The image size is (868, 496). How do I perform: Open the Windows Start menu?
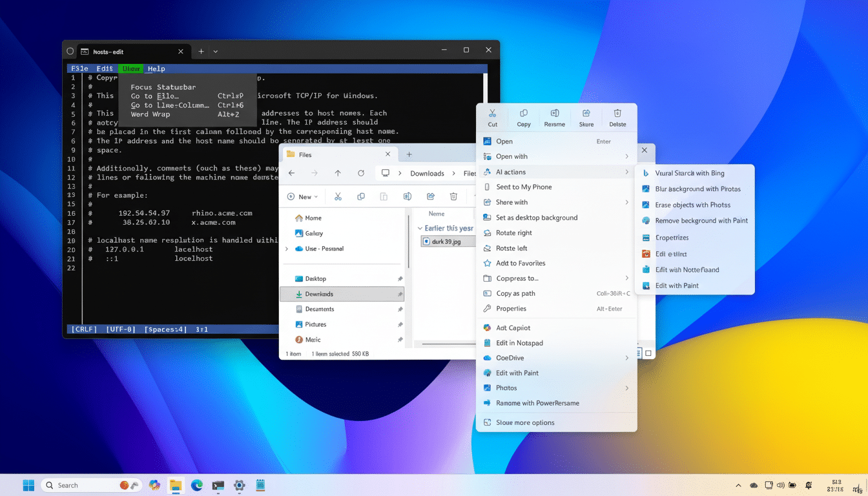coord(28,484)
